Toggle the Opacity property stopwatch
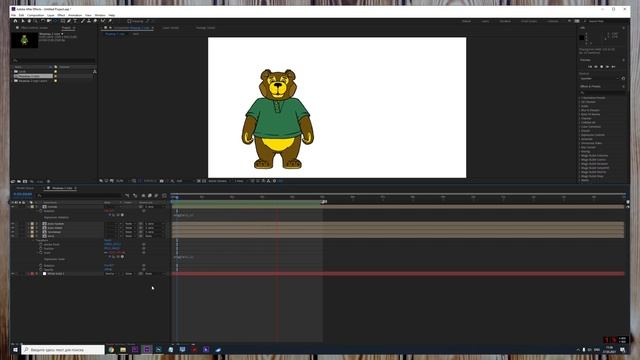 point(40,269)
